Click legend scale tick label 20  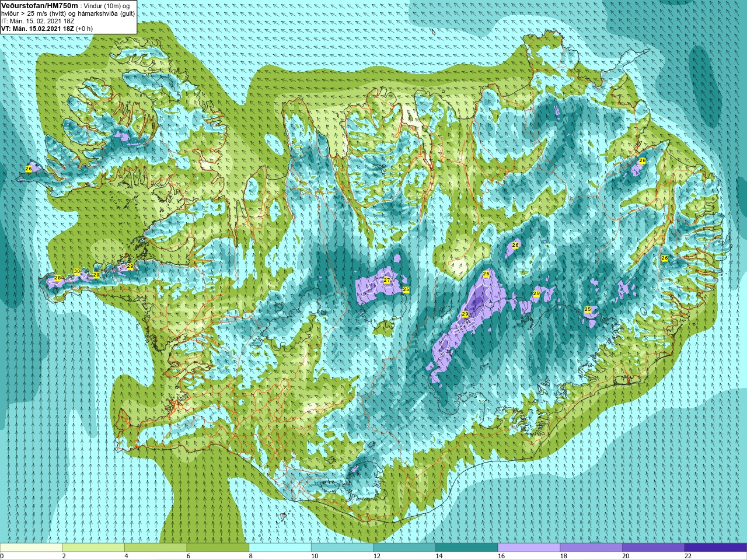tap(626, 556)
